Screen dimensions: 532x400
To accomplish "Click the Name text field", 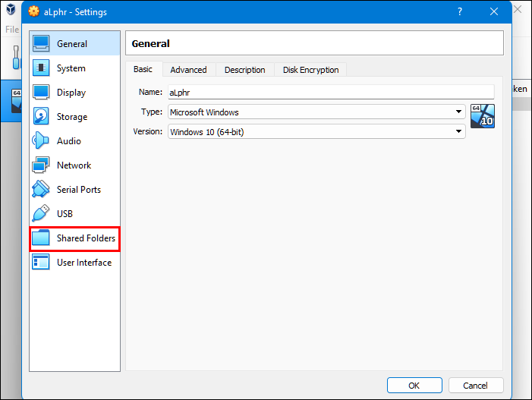I will pos(330,92).
